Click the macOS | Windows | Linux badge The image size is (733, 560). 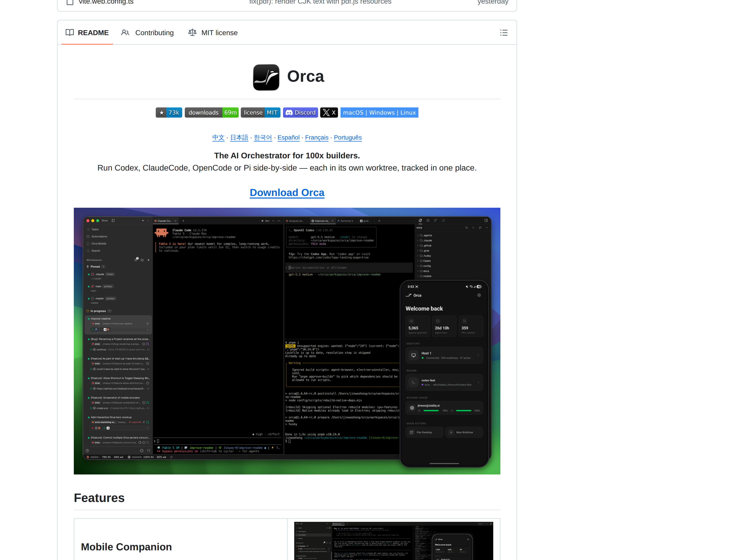(379, 113)
